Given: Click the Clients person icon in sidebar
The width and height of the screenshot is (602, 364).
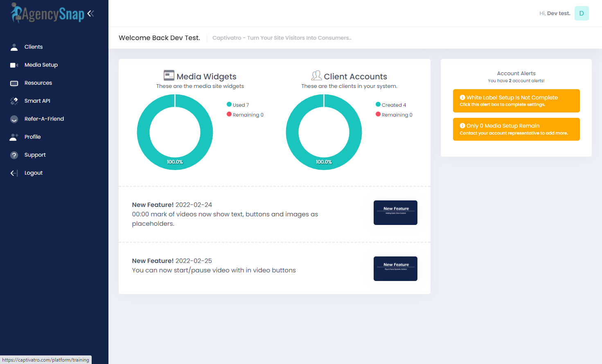Looking at the screenshot, I should click(x=14, y=47).
